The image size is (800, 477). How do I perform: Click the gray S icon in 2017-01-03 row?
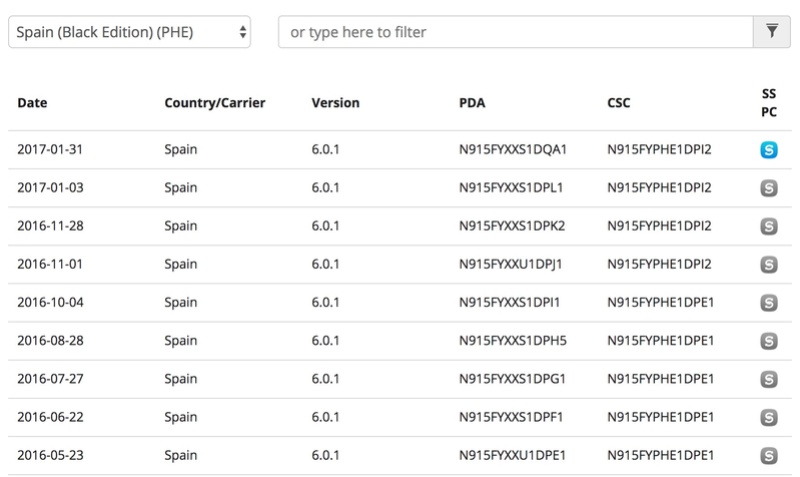click(x=768, y=188)
